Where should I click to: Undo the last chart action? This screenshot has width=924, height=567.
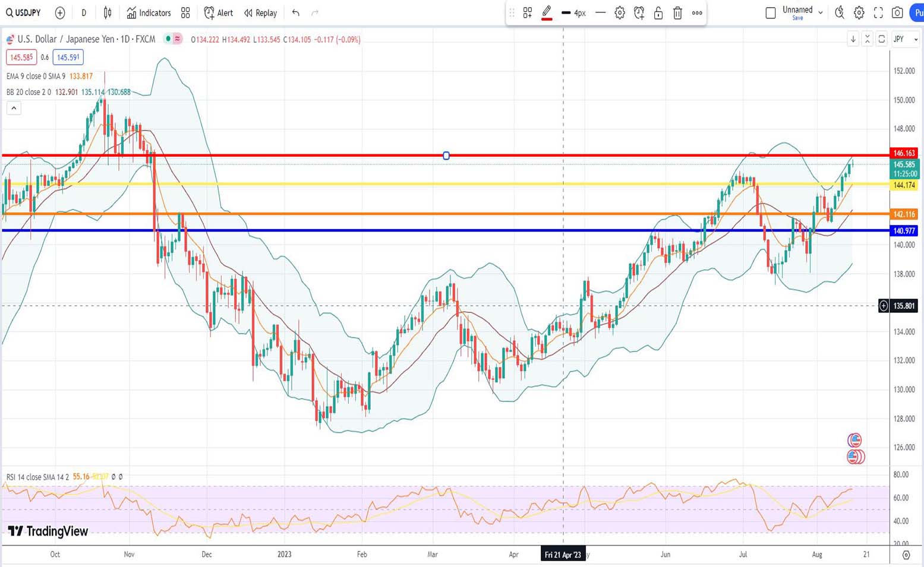pos(295,12)
